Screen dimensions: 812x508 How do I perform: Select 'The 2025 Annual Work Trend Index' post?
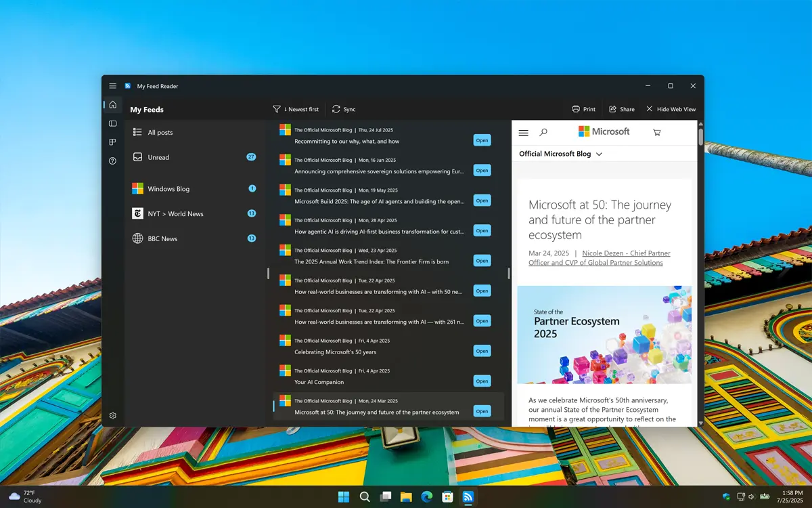point(371,261)
